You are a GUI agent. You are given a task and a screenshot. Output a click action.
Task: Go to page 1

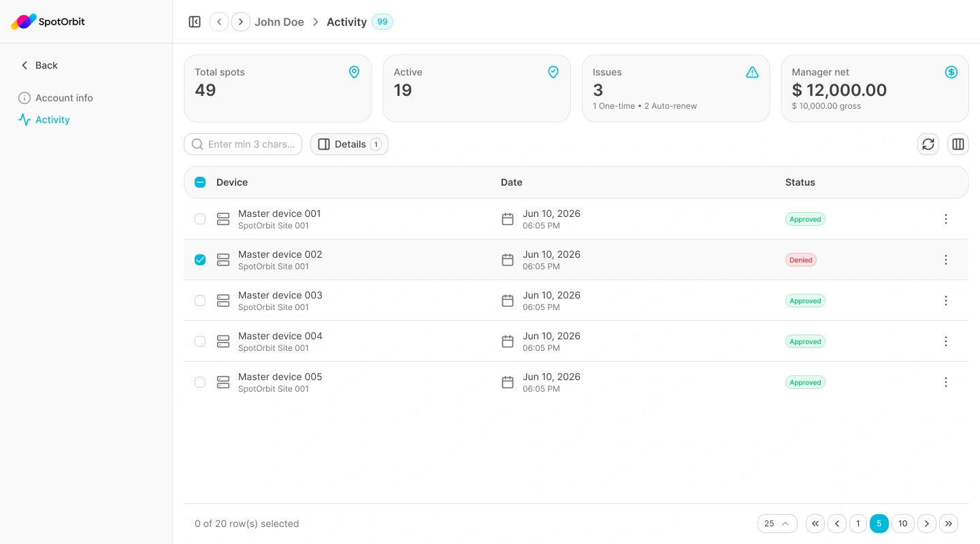[x=858, y=524]
